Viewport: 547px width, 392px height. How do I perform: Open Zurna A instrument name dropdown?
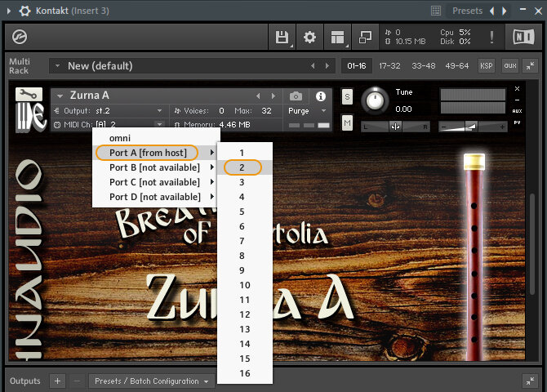point(60,96)
